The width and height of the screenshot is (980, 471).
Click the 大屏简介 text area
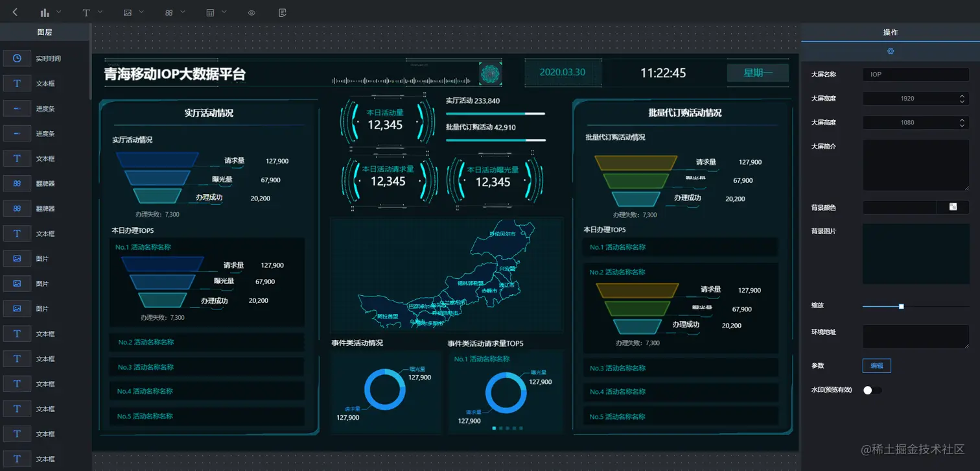pos(916,165)
